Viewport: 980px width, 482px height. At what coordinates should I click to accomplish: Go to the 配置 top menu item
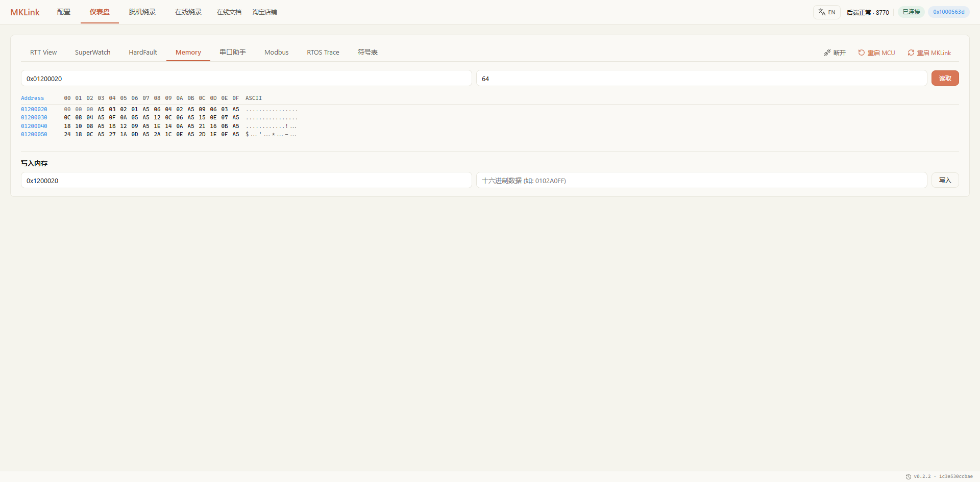click(x=64, y=12)
